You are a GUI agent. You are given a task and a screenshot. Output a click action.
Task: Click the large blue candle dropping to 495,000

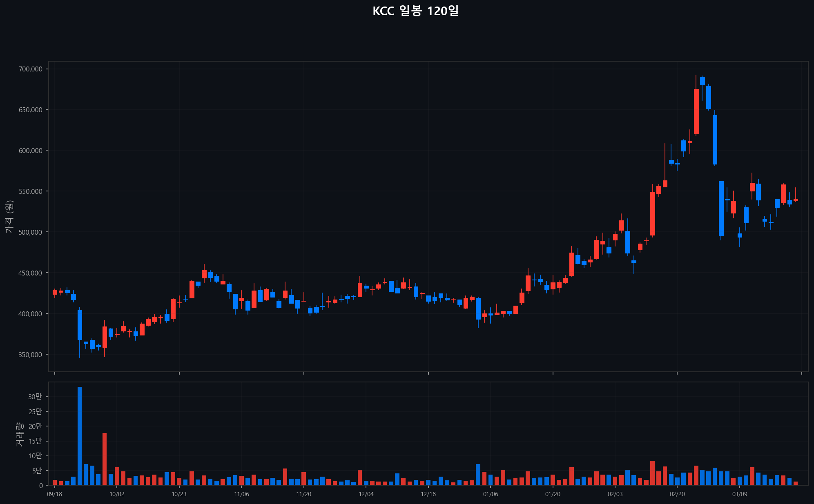[x=721, y=209]
